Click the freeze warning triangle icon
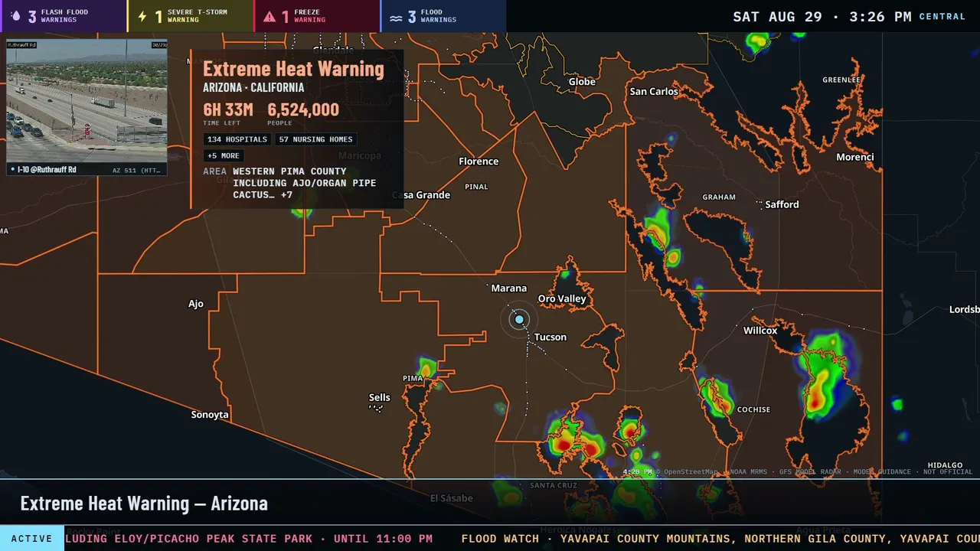Screen dimensions: 980x551 click(x=269, y=16)
